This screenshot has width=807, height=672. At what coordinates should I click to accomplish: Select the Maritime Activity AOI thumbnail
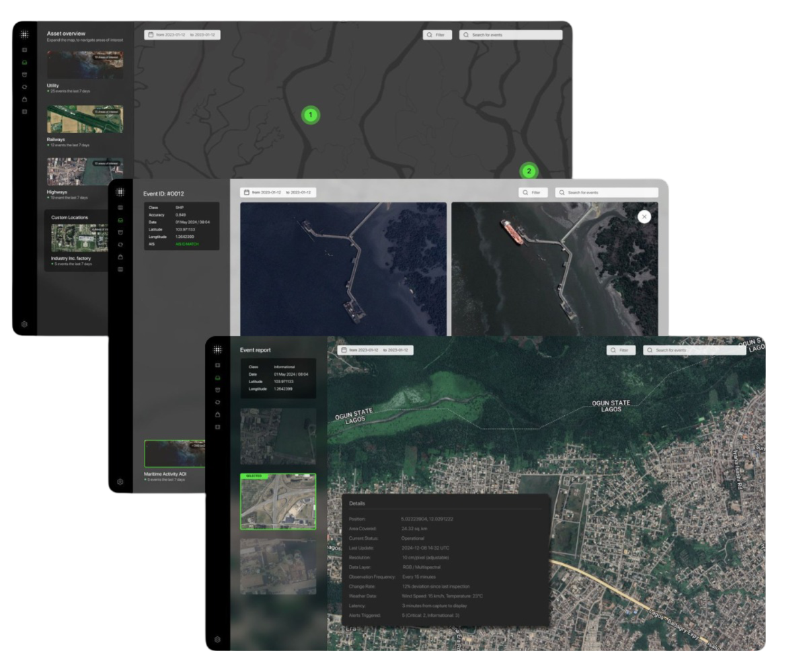pyautogui.click(x=174, y=454)
